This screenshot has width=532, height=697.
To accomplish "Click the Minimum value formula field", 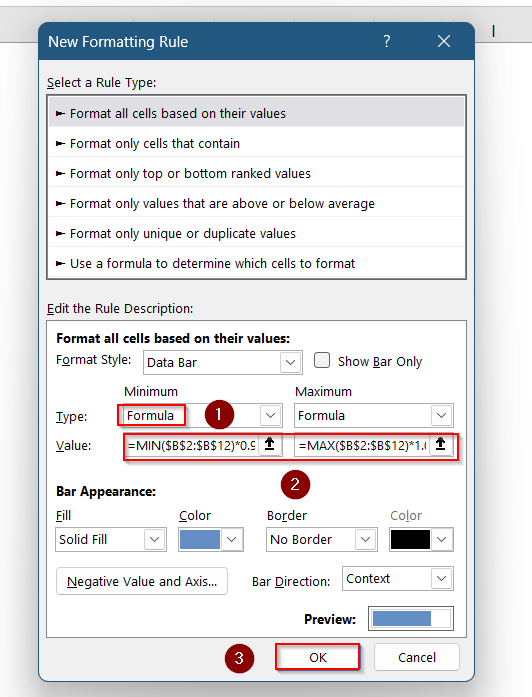I will click(x=192, y=445).
